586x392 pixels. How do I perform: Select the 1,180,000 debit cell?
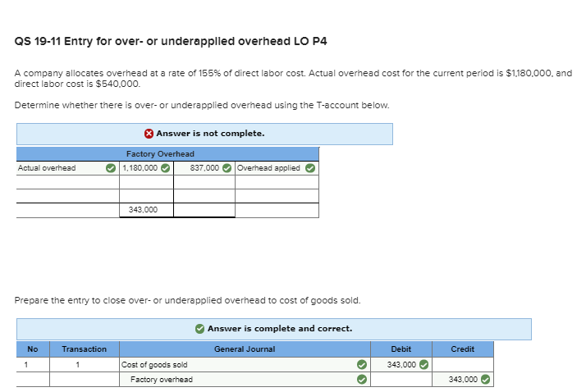click(146, 168)
